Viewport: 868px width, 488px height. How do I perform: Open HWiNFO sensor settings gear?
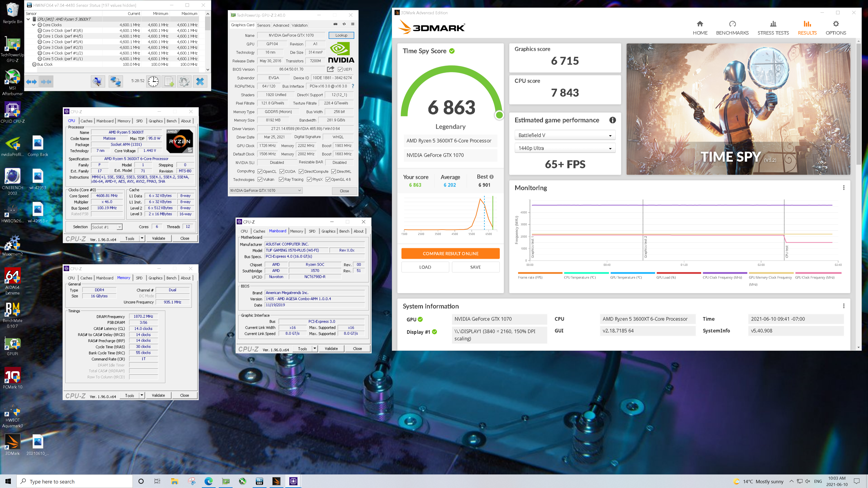point(184,82)
